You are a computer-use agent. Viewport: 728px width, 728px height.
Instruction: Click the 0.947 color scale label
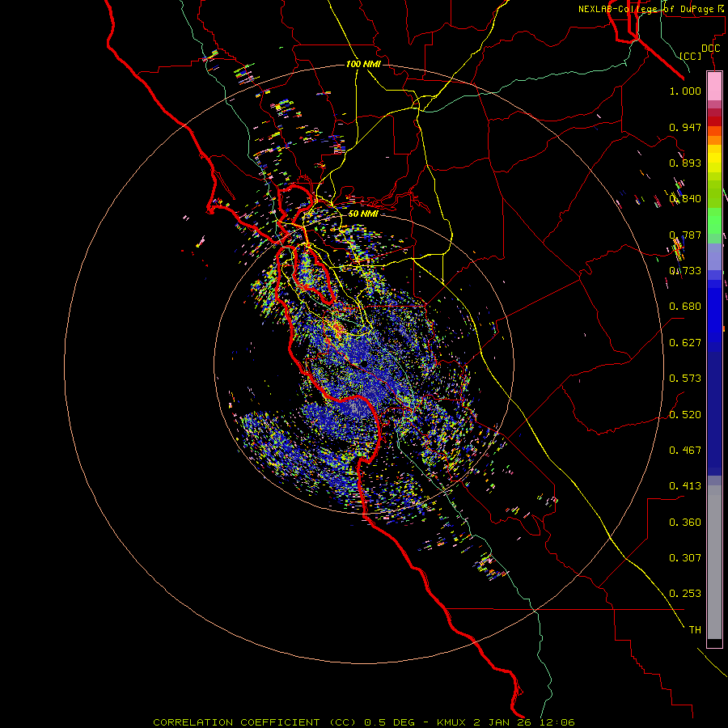tap(685, 127)
